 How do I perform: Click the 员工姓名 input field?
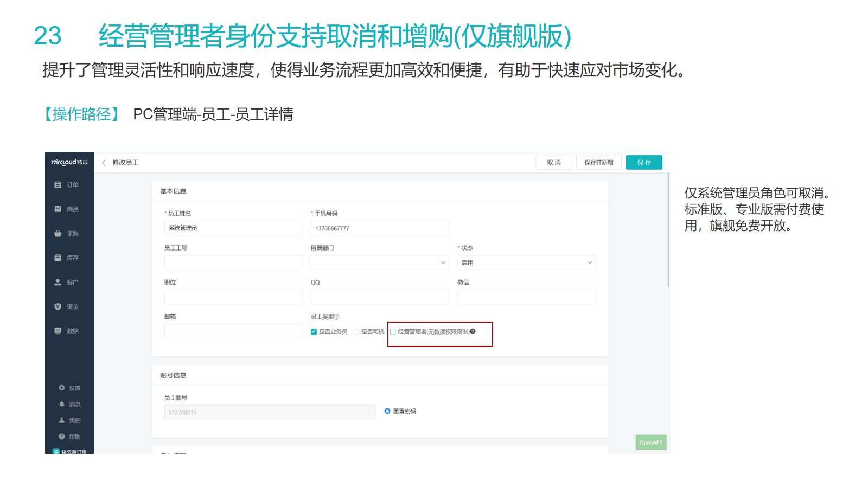click(x=233, y=228)
